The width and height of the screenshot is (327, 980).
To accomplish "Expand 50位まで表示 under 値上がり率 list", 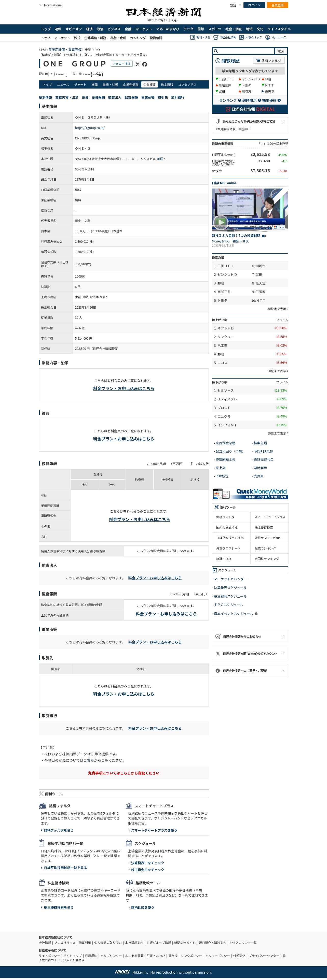I will coord(278,371).
